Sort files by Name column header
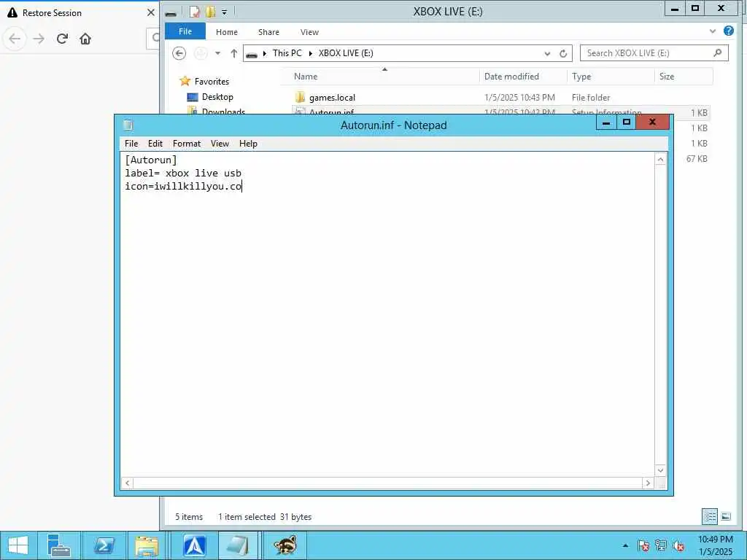747x560 pixels. click(x=379, y=76)
